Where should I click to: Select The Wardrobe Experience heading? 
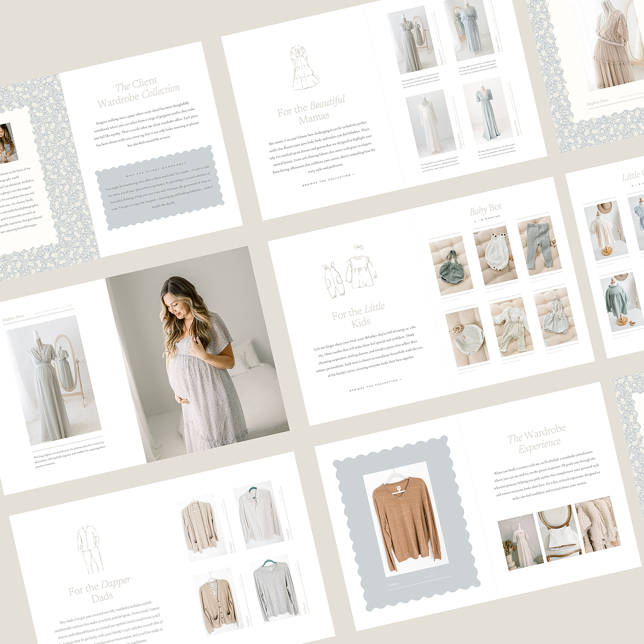[538, 438]
